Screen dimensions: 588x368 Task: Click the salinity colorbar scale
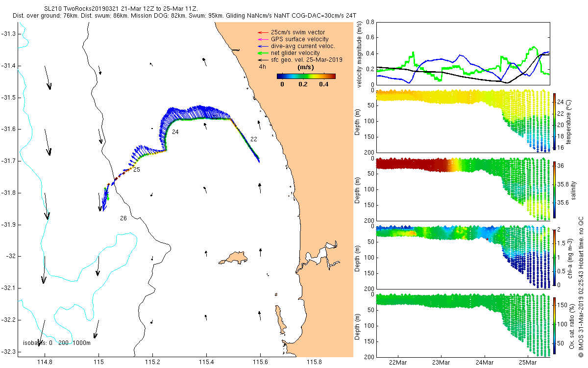click(555, 189)
